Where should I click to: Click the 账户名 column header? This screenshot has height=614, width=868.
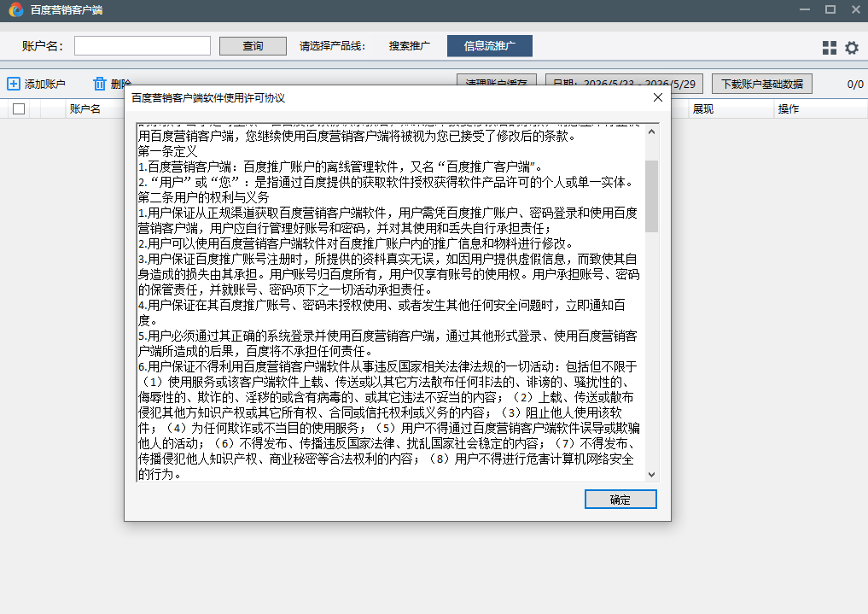click(x=85, y=108)
